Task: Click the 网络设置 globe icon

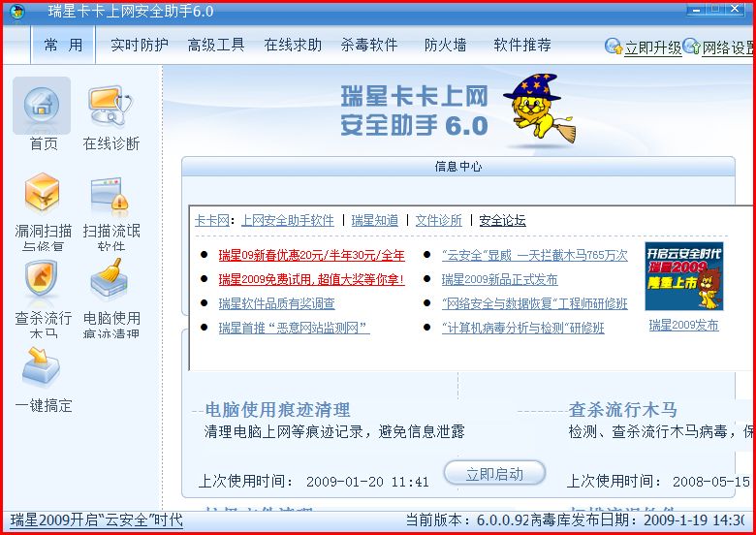Action: click(x=691, y=47)
